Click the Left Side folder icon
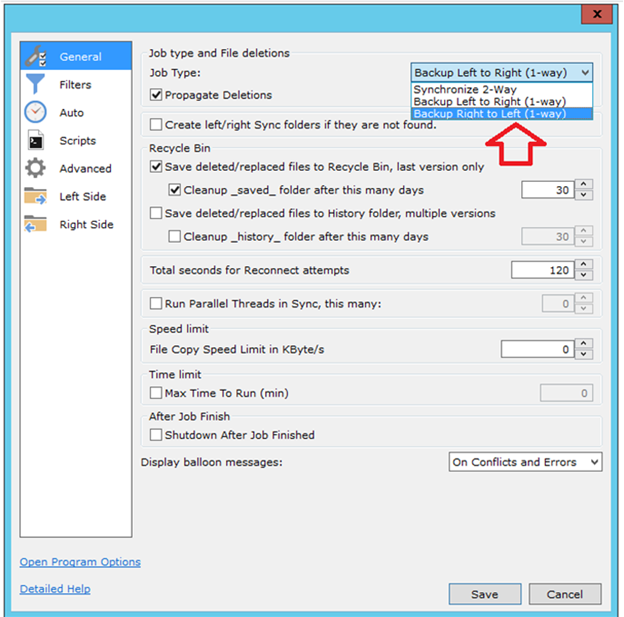The height and width of the screenshot is (617, 624). click(35, 196)
